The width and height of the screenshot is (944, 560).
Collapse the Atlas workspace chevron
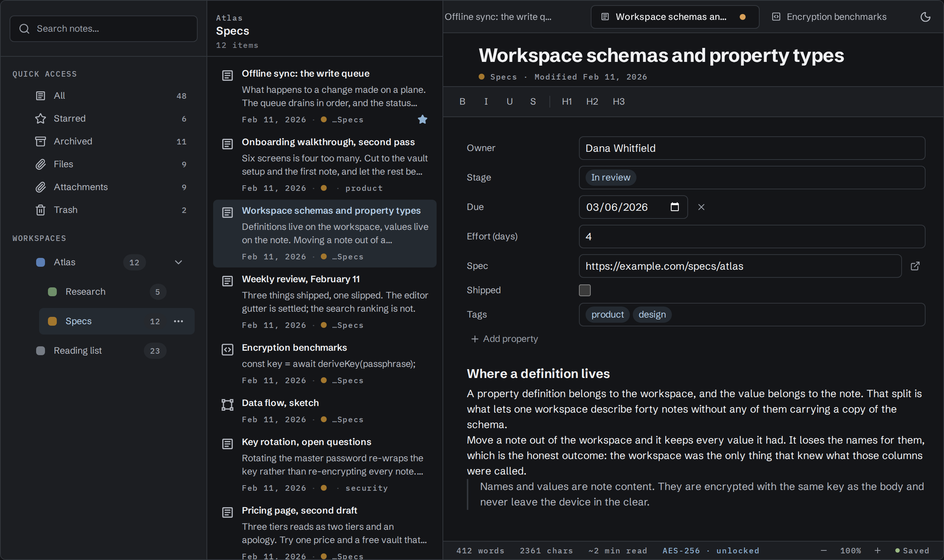click(178, 262)
